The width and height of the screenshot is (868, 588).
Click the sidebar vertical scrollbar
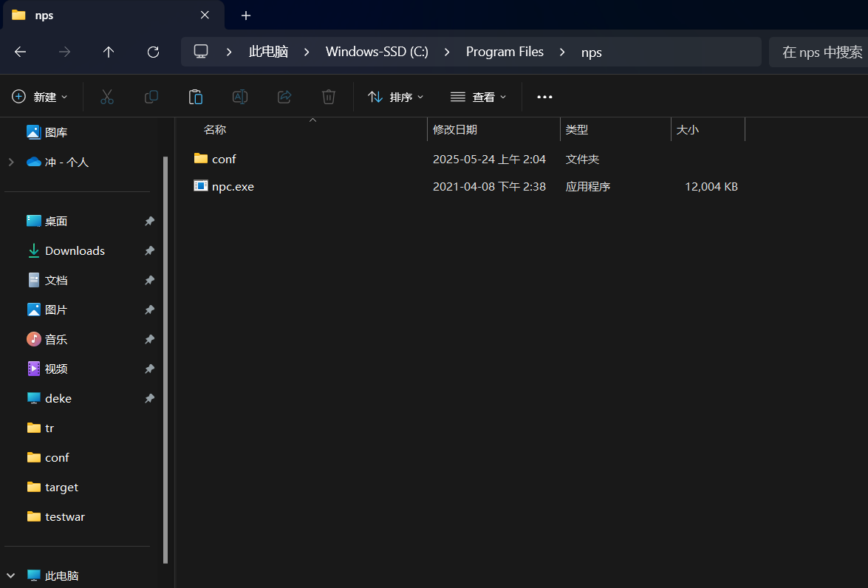tap(165, 360)
